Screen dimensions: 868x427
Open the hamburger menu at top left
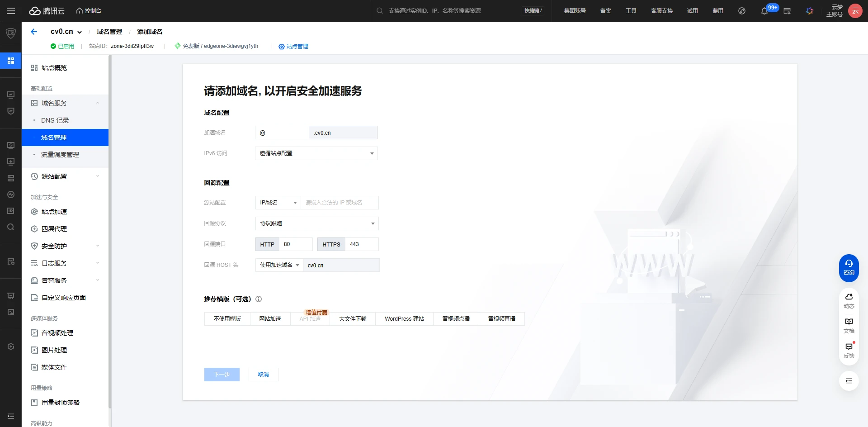click(x=11, y=11)
